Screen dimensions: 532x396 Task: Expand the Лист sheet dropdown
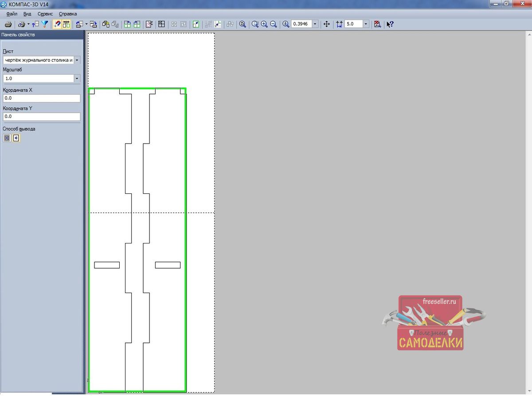coord(77,60)
